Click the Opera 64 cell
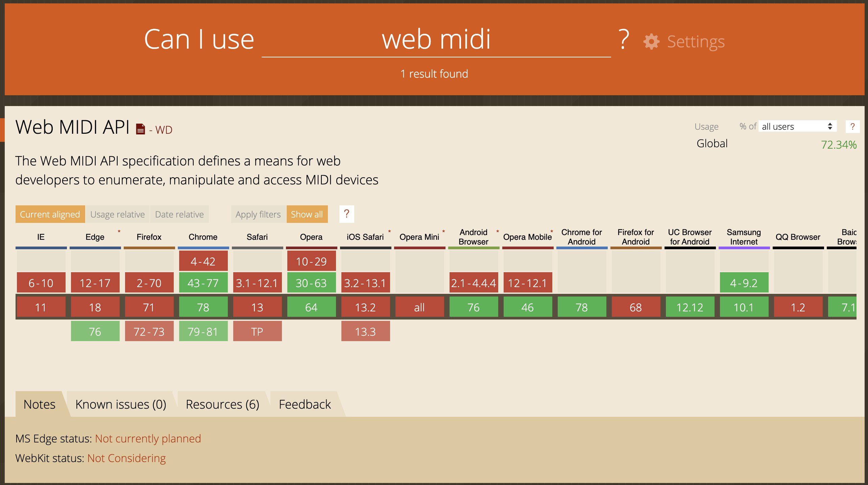The image size is (868, 485). tap(311, 307)
